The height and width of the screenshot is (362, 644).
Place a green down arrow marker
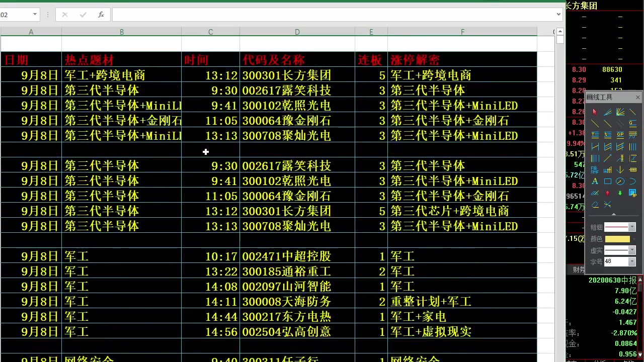[620, 193]
